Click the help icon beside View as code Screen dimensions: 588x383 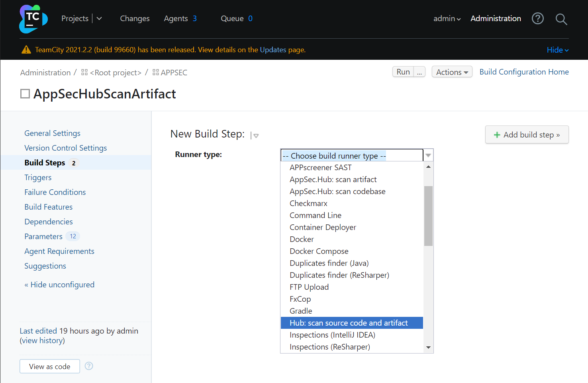point(89,366)
